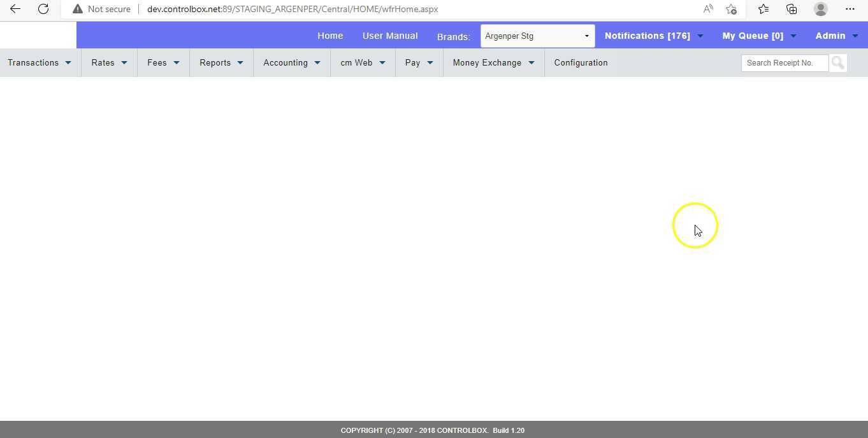Click the browser profile avatar icon

point(820,9)
